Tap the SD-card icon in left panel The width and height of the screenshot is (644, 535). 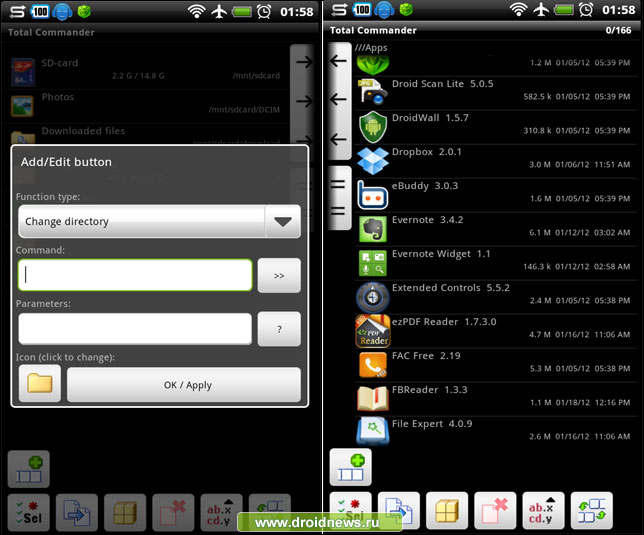[x=23, y=72]
